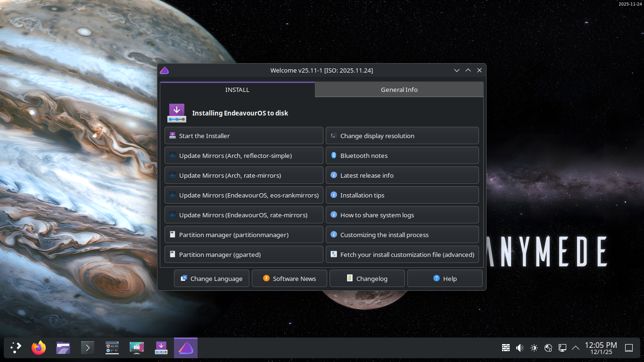Open the wired network tray icon

point(562,348)
